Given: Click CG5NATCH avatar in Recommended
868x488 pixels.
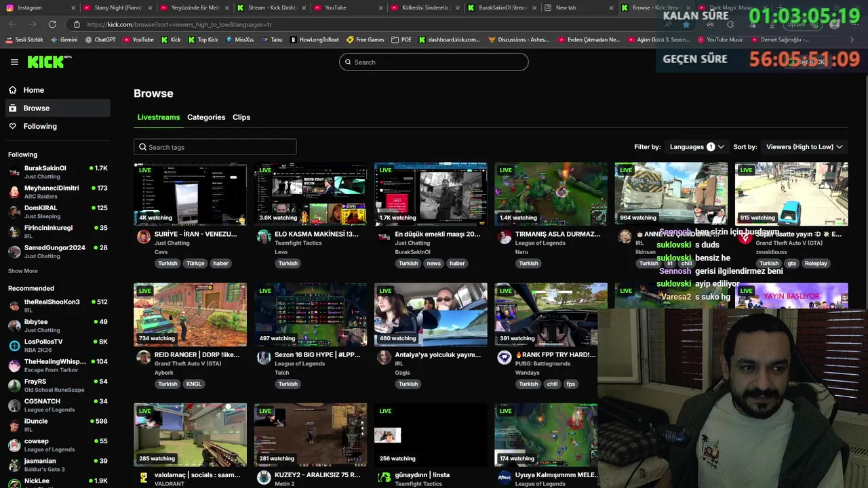Looking at the screenshot, I should (x=14, y=405).
